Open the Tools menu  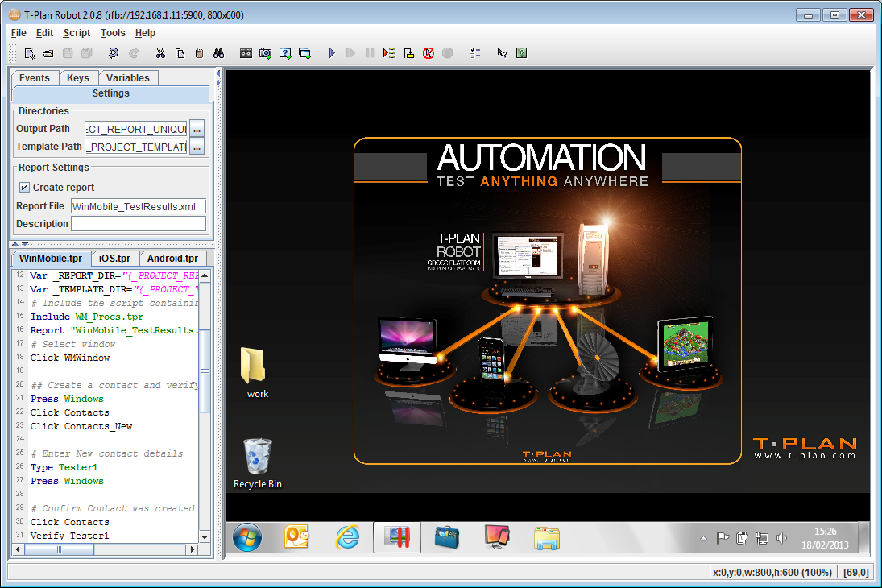(x=113, y=33)
